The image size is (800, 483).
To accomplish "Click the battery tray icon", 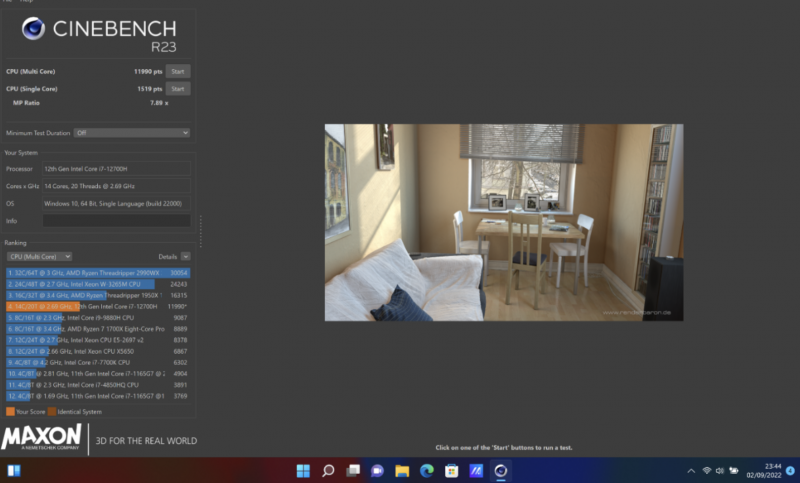I will coord(734,470).
